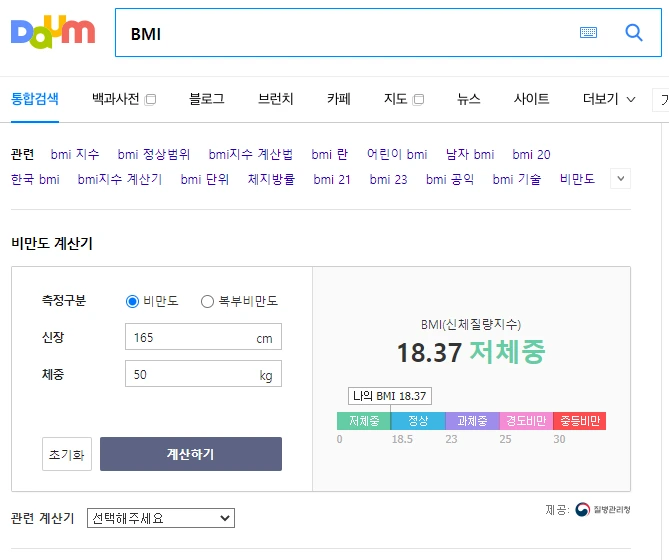Click the preview icon beside 백과사전
This screenshot has width=669, height=560.
[x=150, y=99]
